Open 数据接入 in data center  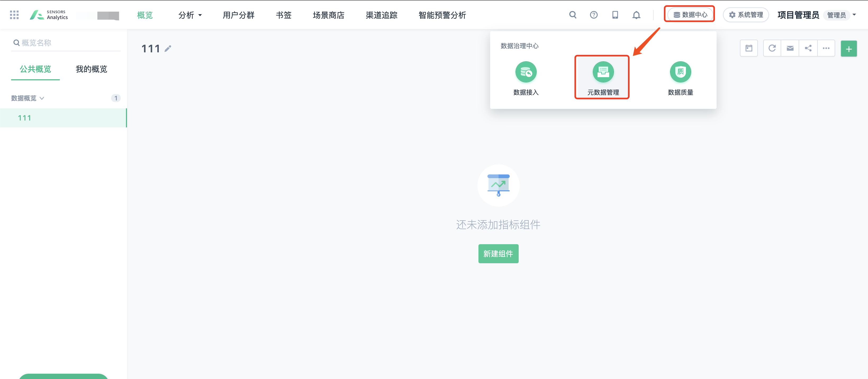[526, 78]
